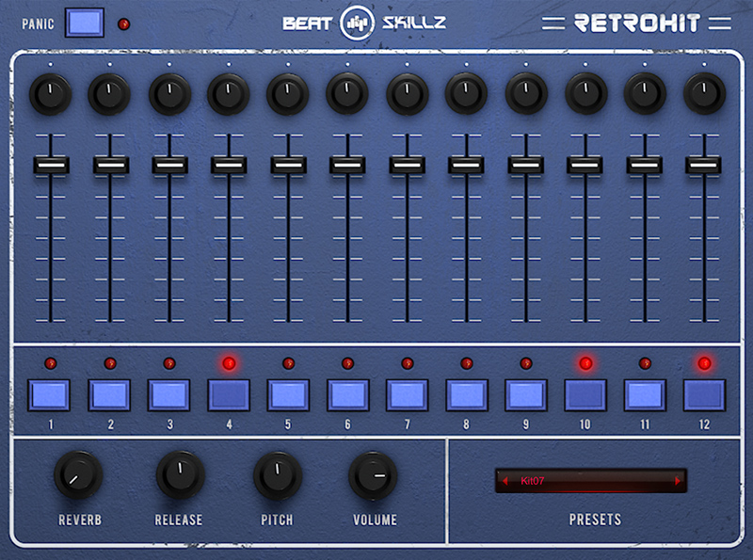The width and height of the screenshot is (753, 560).
Task: Toggle pad 4 button
Action: [229, 395]
